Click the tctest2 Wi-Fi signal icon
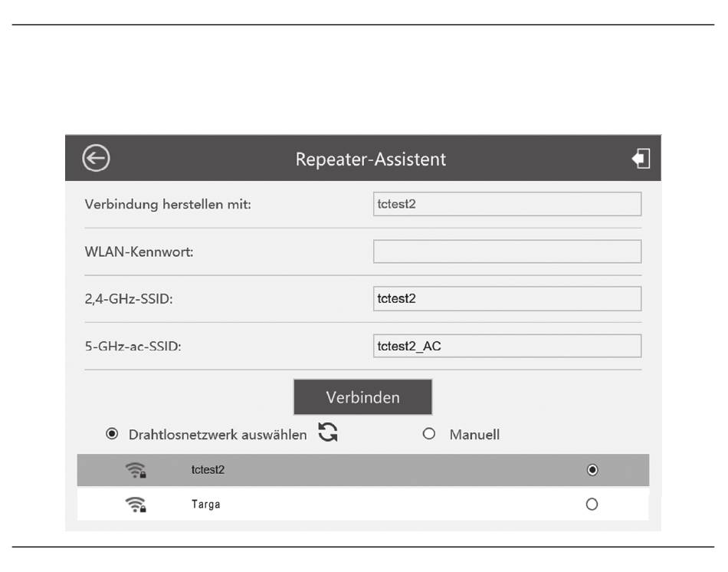Screen dimensions: 728x572 (136, 470)
